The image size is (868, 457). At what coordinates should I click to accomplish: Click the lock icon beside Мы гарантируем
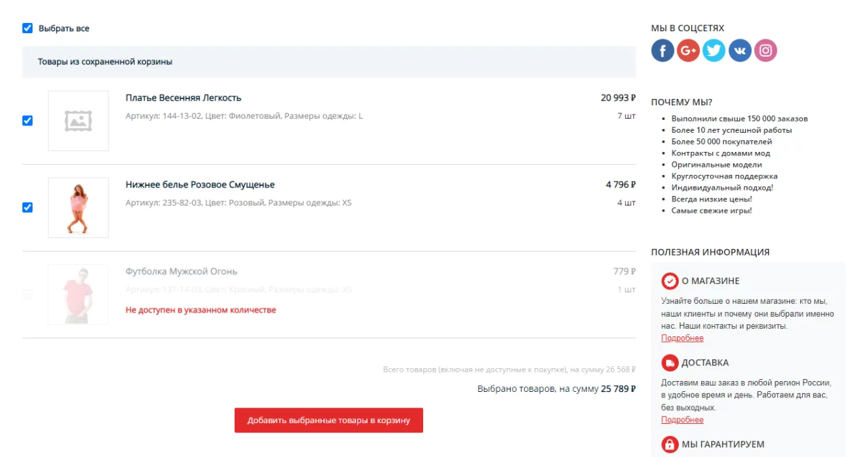(670, 445)
